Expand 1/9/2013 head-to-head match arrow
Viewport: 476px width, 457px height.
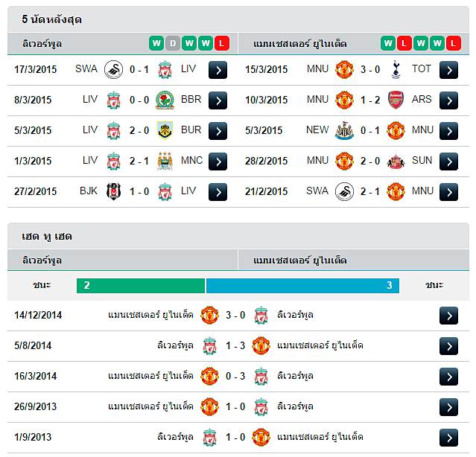pos(448,438)
